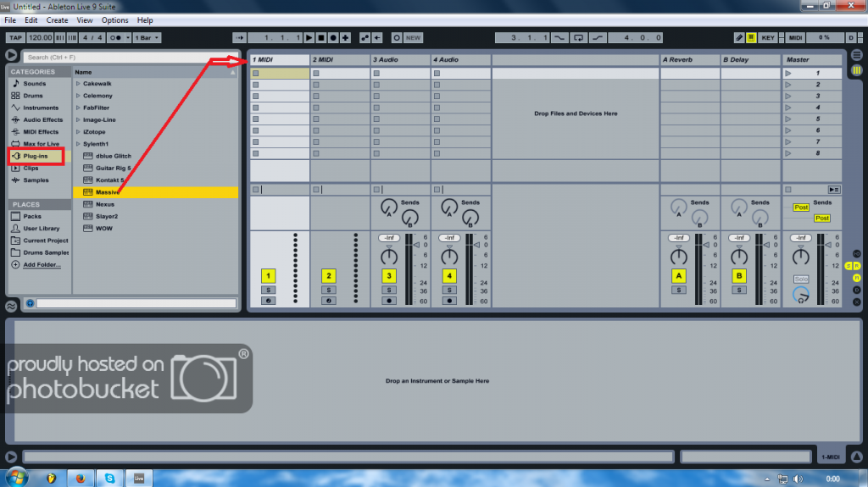
Task: Click the transport Play button
Action: [309, 37]
